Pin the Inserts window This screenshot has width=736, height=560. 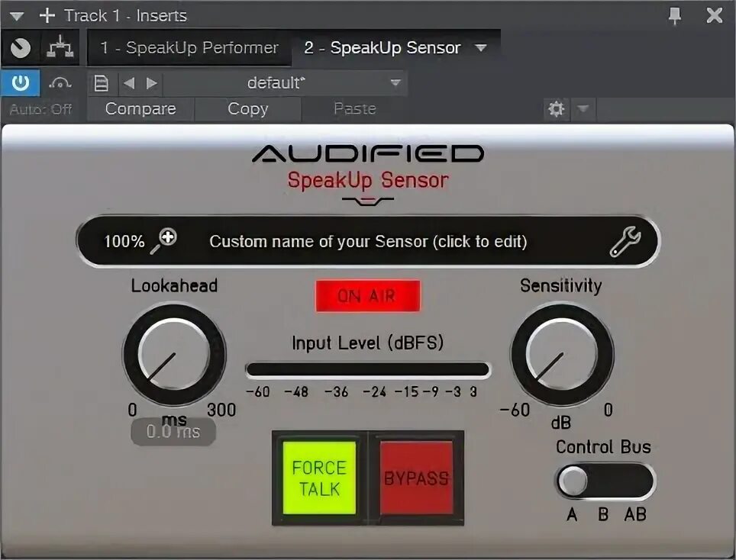674,16
